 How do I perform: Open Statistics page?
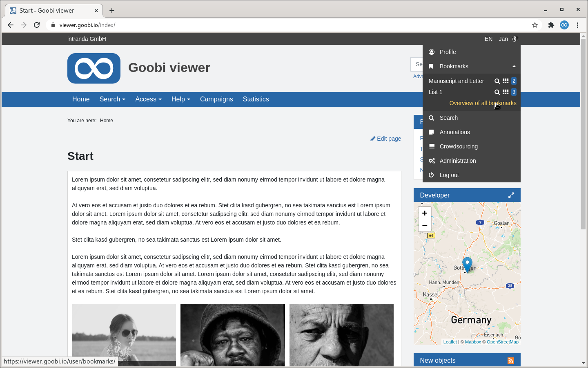click(256, 99)
